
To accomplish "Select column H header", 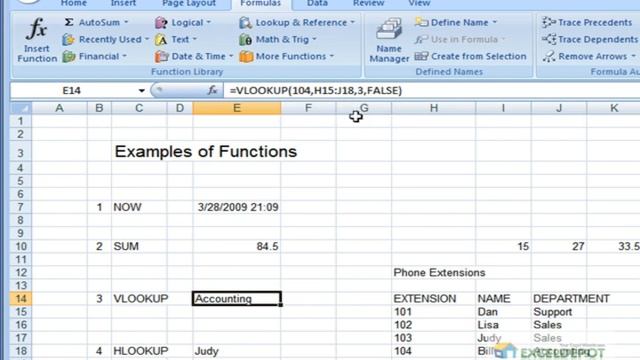I will 433,108.
